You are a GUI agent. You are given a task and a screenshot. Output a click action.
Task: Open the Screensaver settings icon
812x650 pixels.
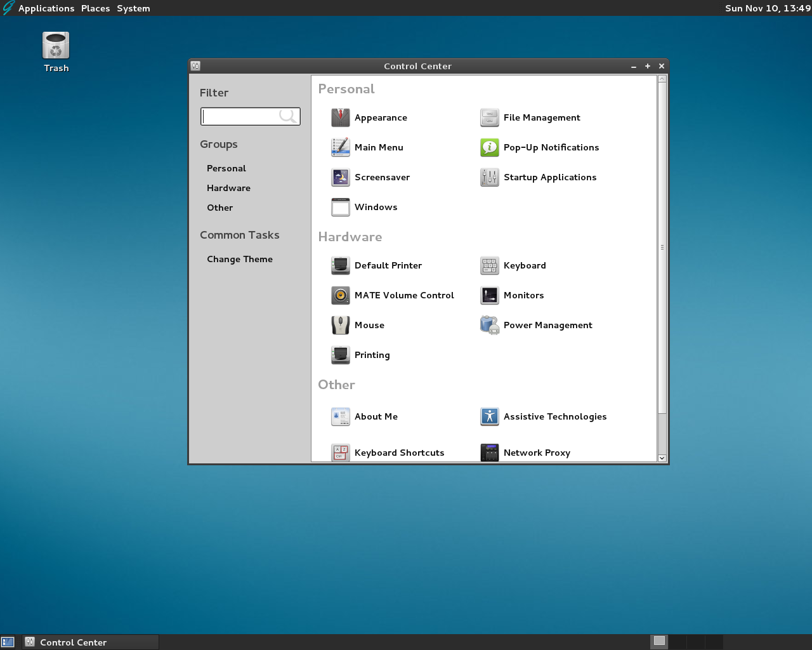click(x=341, y=177)
